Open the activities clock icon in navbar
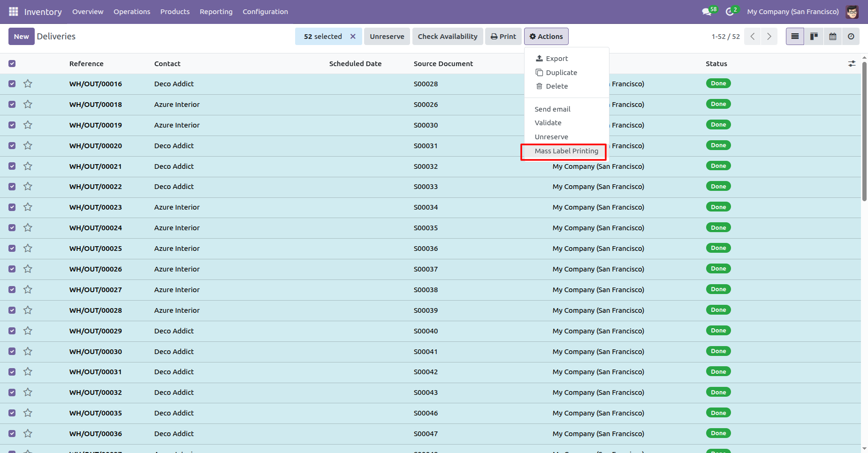868x453 pixels. click(730, 12)
